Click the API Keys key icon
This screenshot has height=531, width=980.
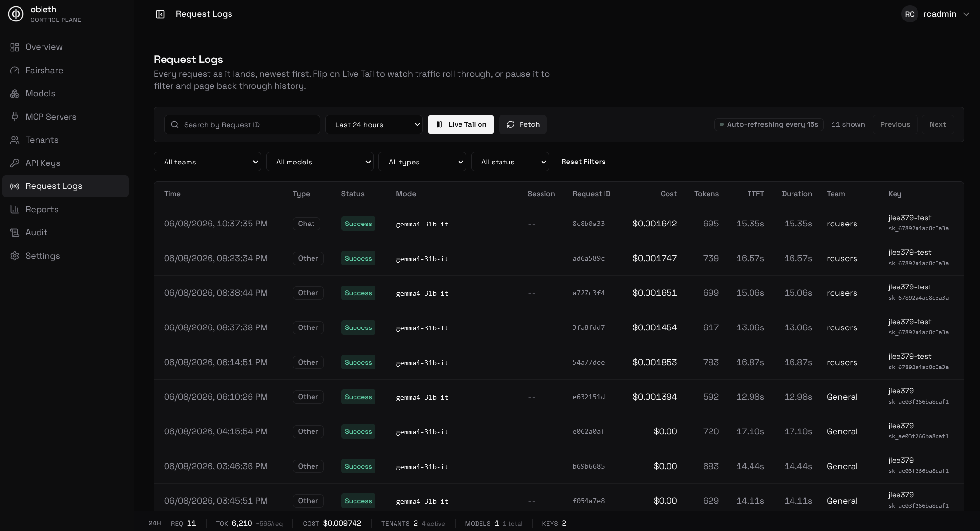15,163
